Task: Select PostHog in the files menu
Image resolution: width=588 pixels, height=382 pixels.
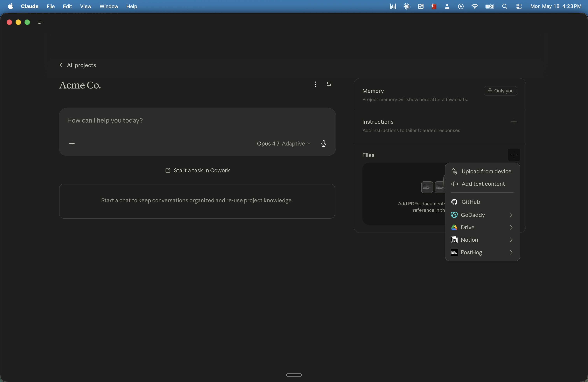Action: click(x=482, y=252)
